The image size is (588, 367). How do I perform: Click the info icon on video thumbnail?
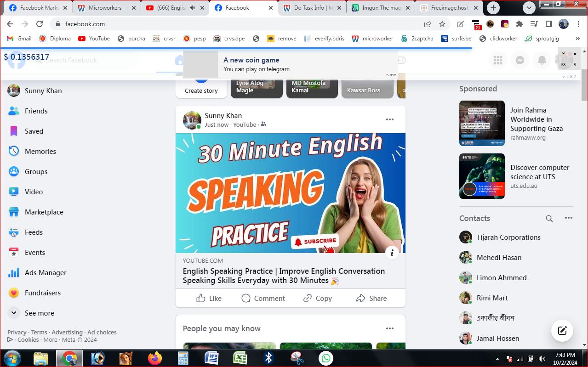click(392, 252)
